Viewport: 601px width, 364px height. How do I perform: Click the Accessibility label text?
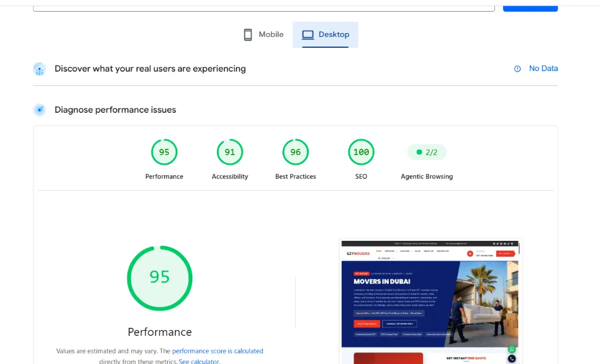pyautogui.click(x=230, y=176)
